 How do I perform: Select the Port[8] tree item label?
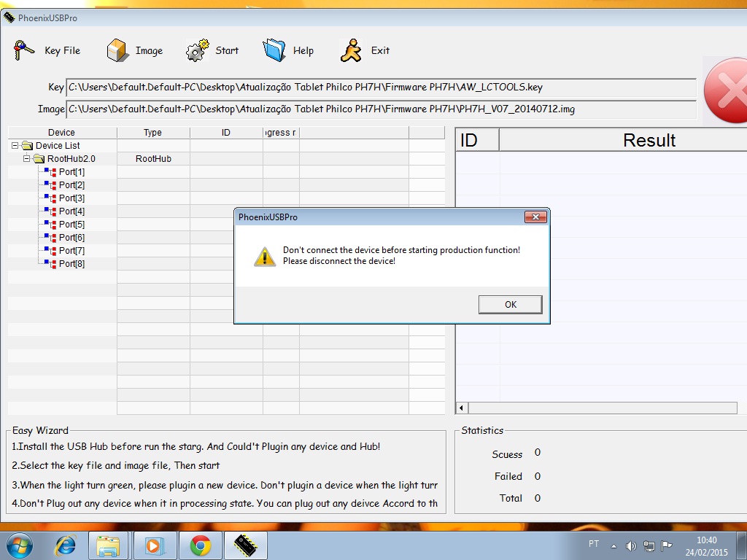(72, 263)
